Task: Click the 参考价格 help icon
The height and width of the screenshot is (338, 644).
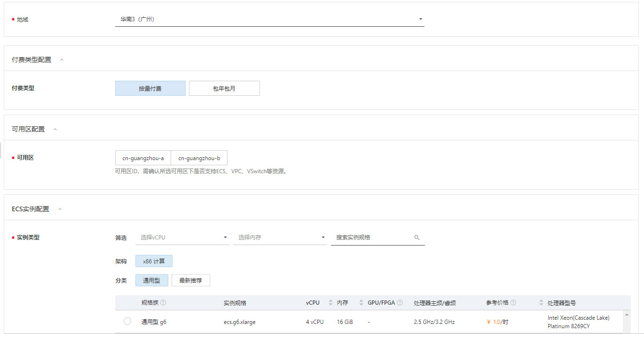Action: point(513,303)
